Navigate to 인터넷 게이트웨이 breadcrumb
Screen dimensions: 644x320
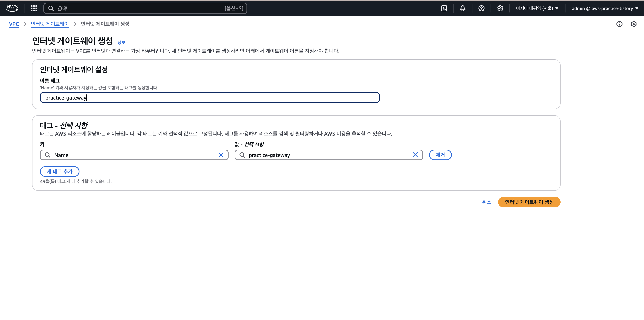pos(50,24)
